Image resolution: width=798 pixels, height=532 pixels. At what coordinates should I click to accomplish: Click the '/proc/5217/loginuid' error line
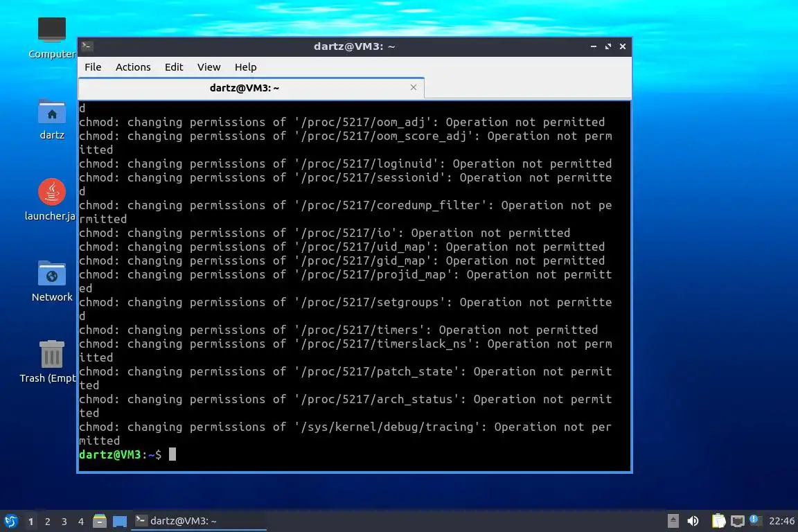coord(346,164)
